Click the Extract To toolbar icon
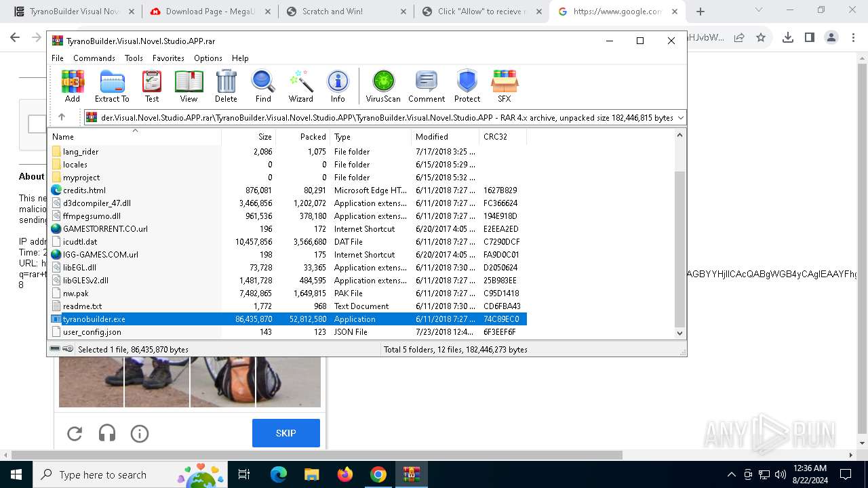868x488 pixels. 112,86
